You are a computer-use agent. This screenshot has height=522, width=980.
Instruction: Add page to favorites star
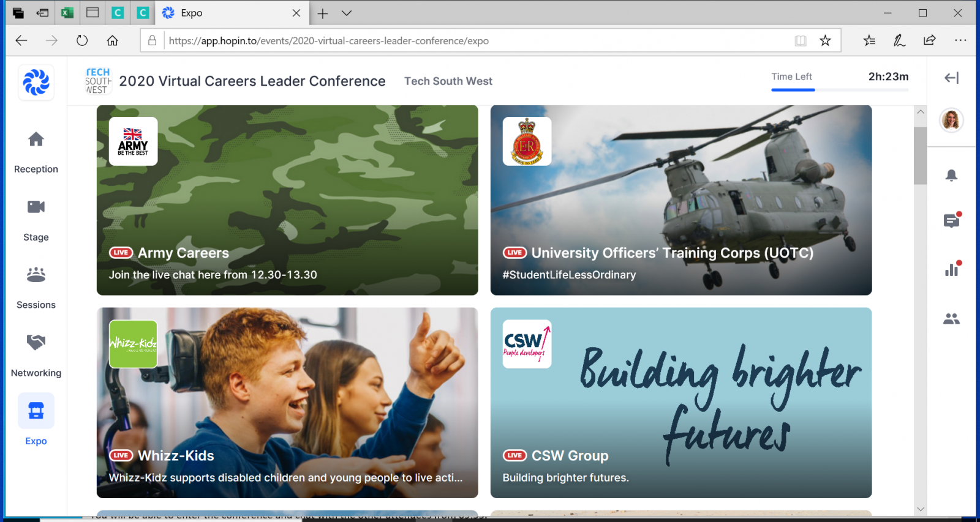[825, 41]
